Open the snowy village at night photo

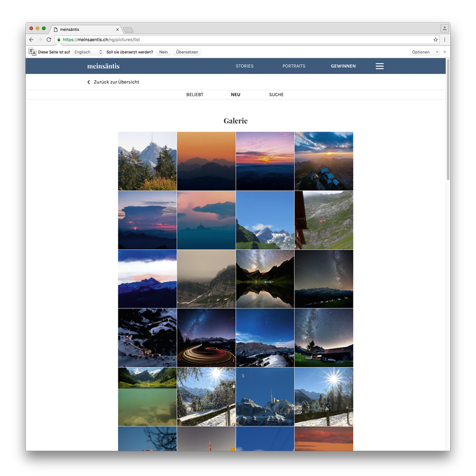(148, 338)
